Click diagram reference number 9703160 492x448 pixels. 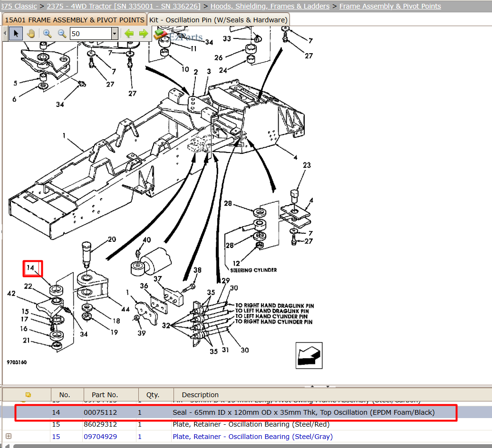[x=17, y=362]
